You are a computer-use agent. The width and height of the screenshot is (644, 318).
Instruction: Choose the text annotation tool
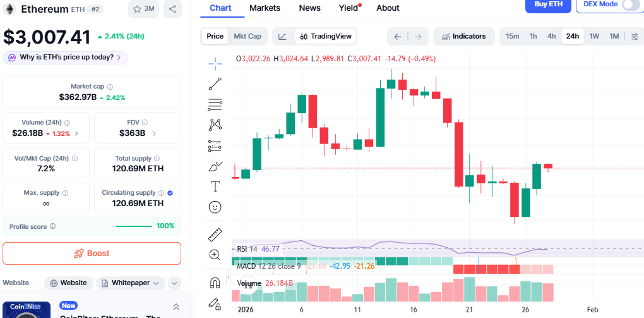pos(215,187)
